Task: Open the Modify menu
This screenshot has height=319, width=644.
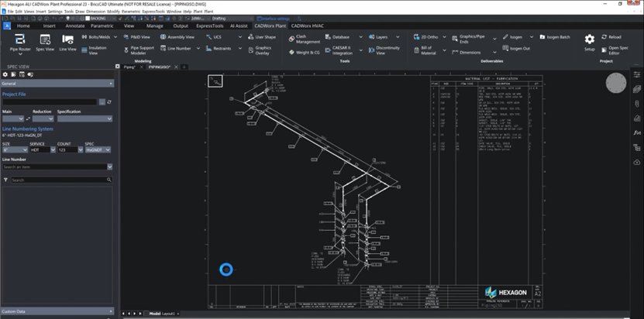Action: click(x=113, y=12)
